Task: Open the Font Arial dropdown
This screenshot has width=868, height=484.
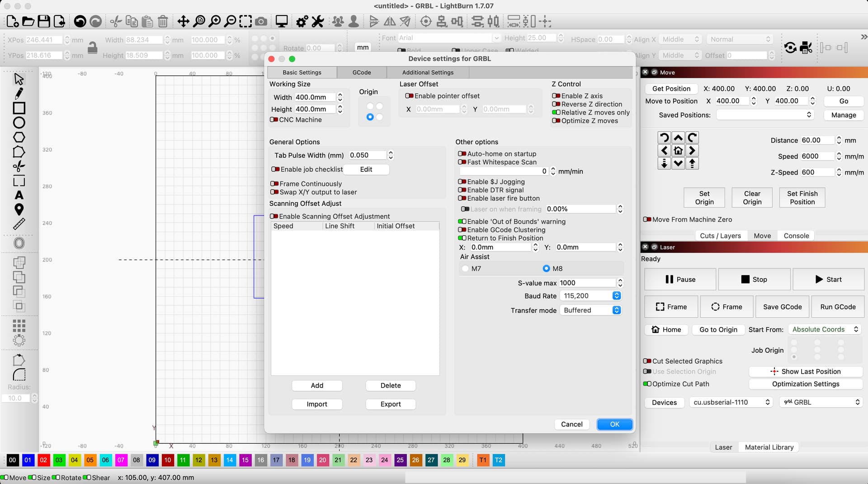Action: [448, 38]
